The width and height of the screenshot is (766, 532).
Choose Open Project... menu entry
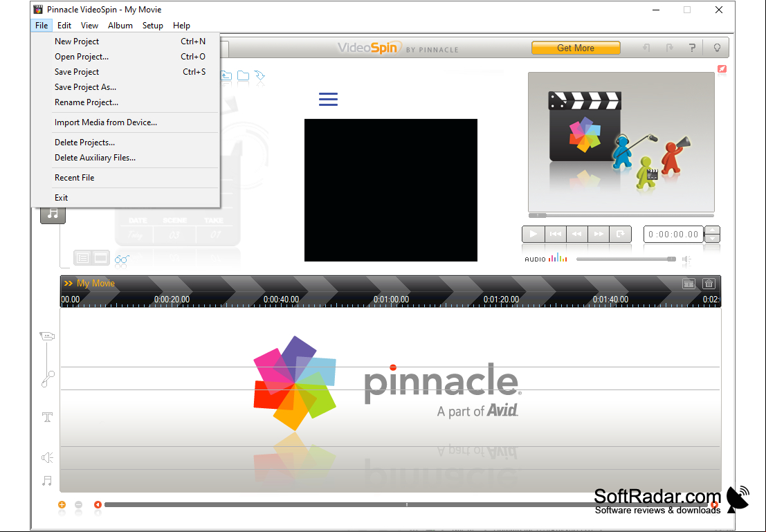click(125, 57)
